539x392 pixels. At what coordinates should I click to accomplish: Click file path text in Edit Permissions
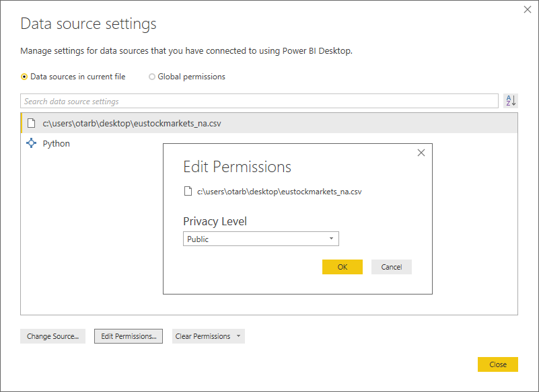279,192
